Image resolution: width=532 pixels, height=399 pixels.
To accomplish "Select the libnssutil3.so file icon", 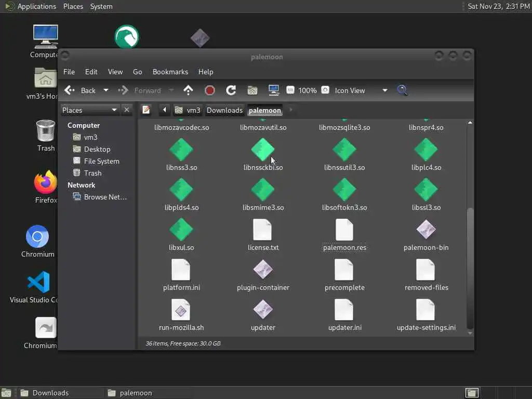I will 344,149.
